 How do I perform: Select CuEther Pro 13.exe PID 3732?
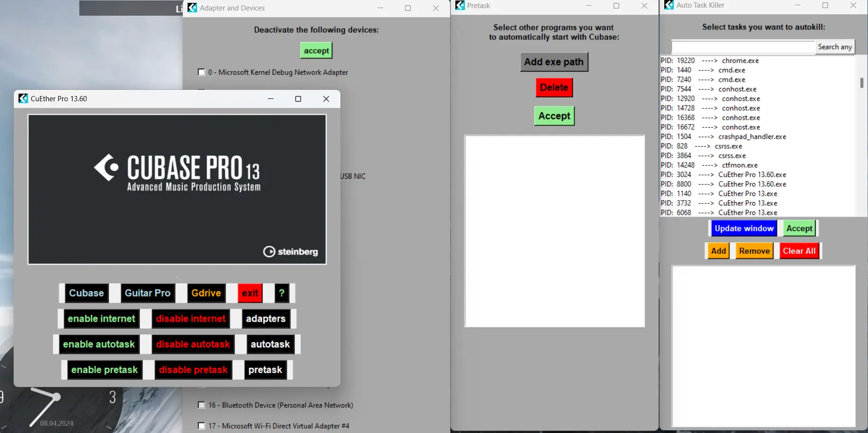(x=758, y=203)
